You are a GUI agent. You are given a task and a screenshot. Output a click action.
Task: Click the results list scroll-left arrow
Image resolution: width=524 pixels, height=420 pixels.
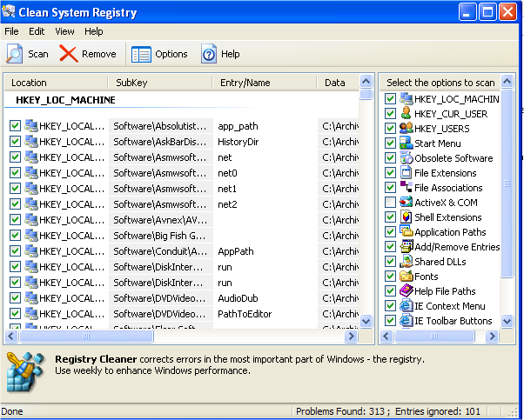tap(11, 336)
